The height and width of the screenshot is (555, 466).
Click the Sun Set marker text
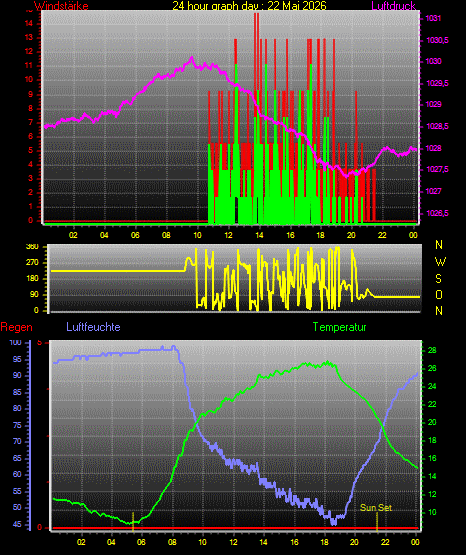[x=375, y=508]
